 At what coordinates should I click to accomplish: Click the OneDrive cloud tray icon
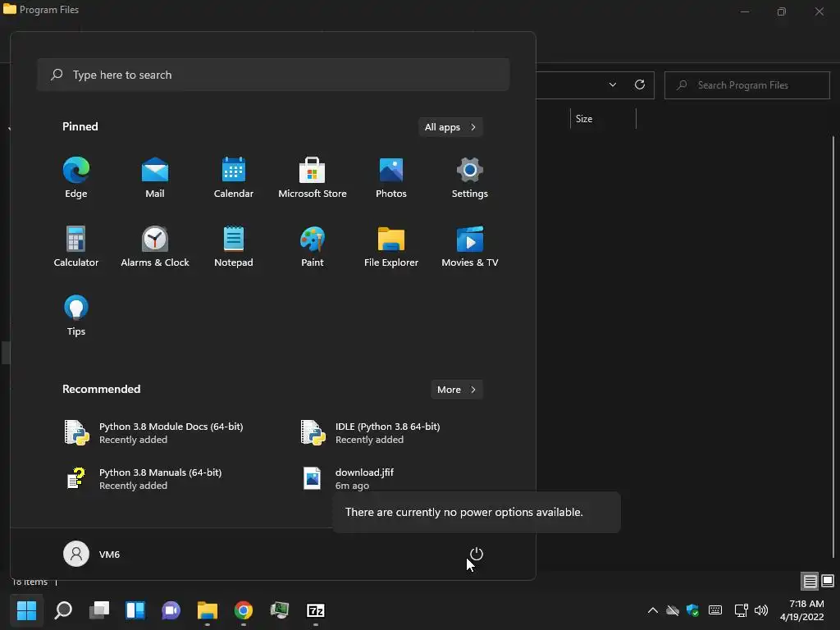[x=673, y=610]
